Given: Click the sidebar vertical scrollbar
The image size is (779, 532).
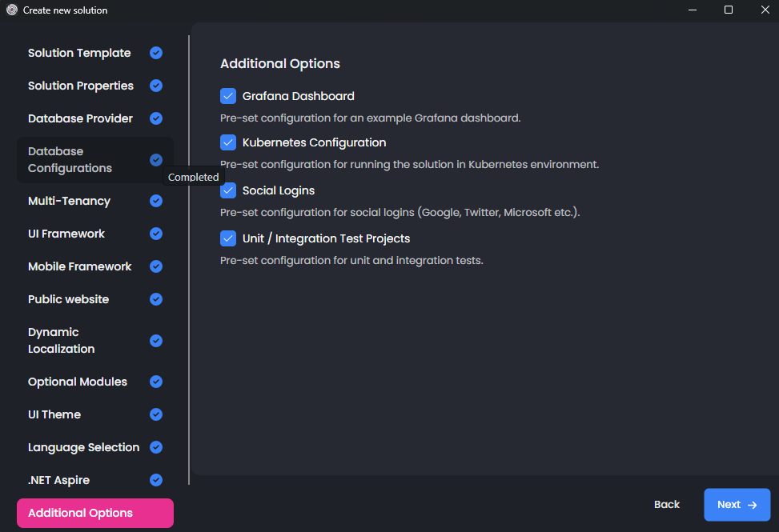Looking at the screenshot, I should (x=189, y=256).
